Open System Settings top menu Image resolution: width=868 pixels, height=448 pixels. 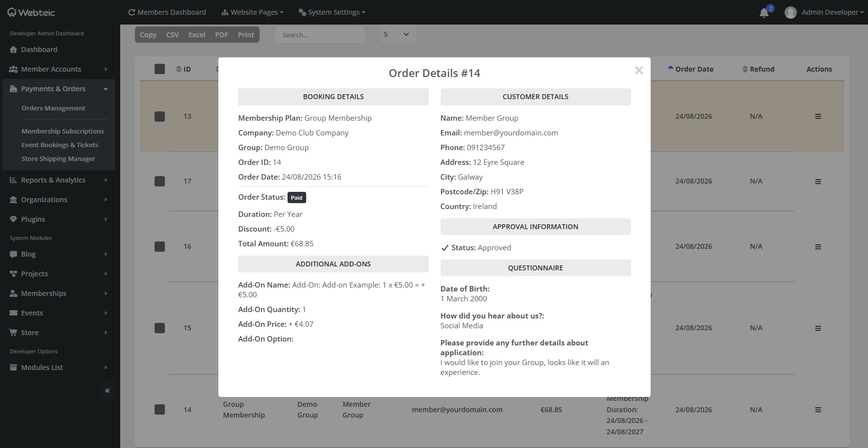coord(332,12)
